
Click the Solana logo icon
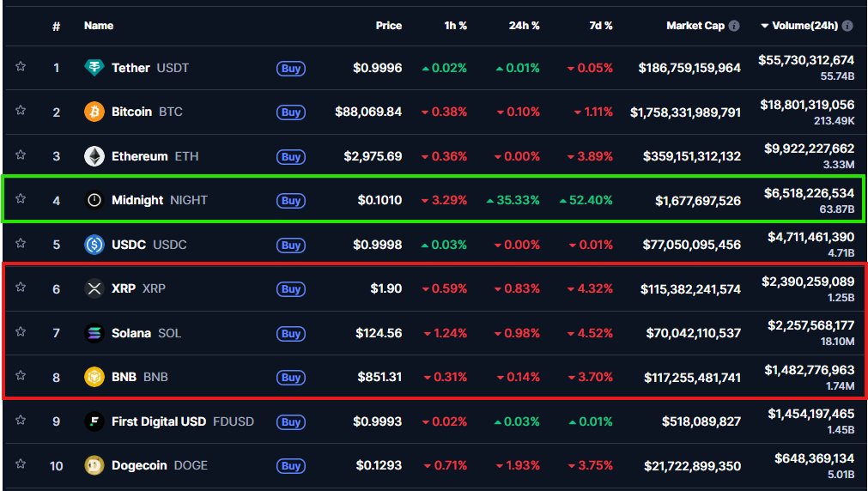point(94,333)
